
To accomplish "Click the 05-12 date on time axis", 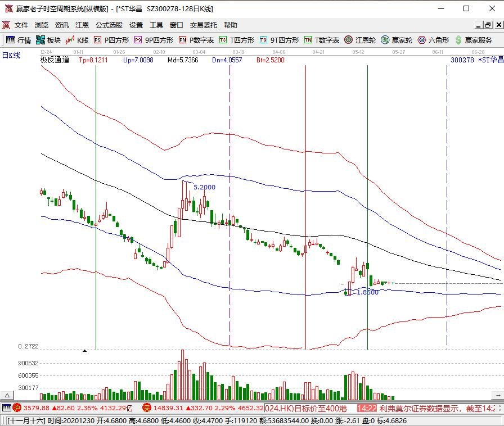I will (358, 52).
